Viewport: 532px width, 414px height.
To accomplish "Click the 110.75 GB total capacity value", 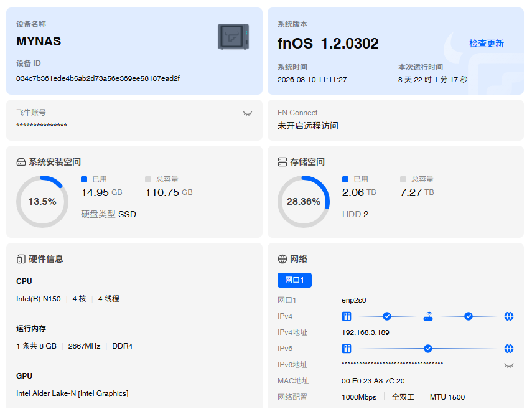I will 169,192.
